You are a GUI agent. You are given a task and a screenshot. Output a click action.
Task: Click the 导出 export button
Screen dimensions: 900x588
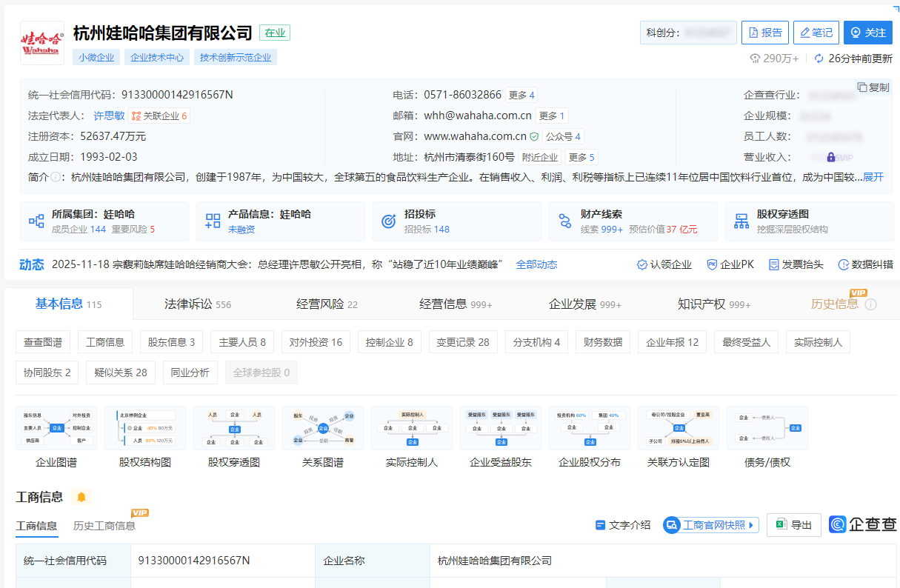point(794,525)
